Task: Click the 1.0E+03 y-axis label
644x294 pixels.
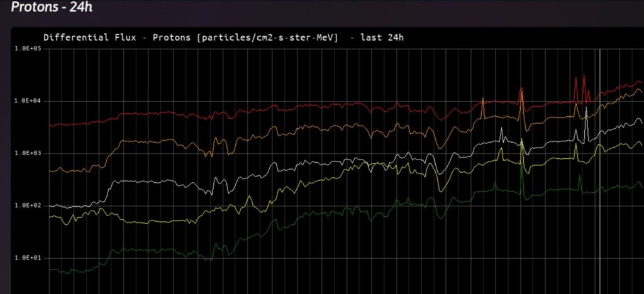Action: pos(28,153)
